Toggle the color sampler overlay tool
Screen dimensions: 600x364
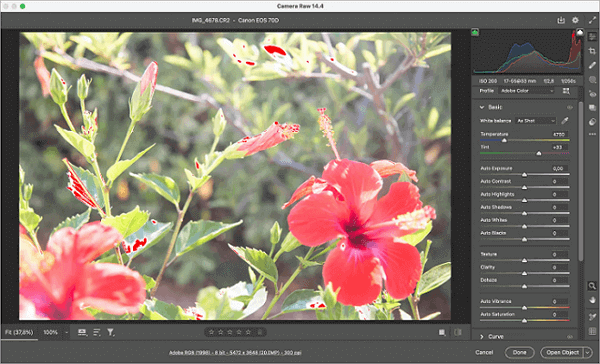click(592, 317)
